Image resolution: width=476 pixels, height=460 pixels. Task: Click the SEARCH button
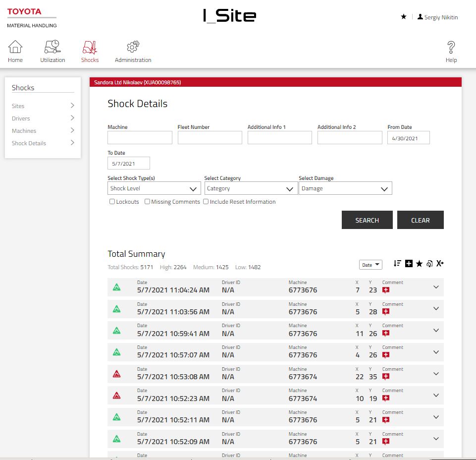(x=367, y=220)
